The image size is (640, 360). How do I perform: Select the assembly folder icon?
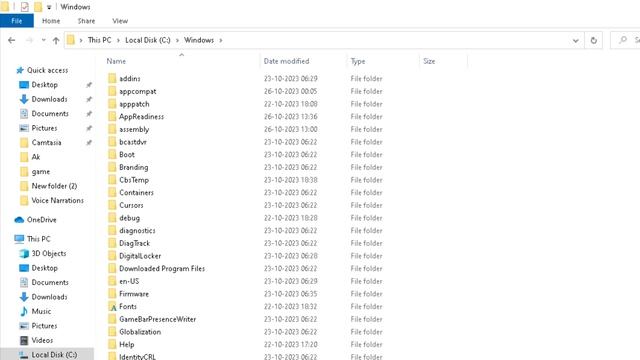pos(112,129)
